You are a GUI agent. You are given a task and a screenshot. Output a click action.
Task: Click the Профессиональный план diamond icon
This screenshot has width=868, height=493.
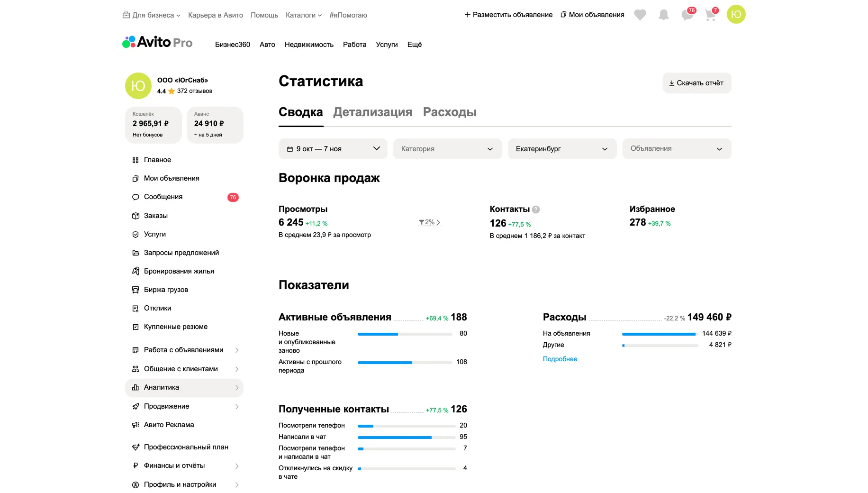point(136,447)
